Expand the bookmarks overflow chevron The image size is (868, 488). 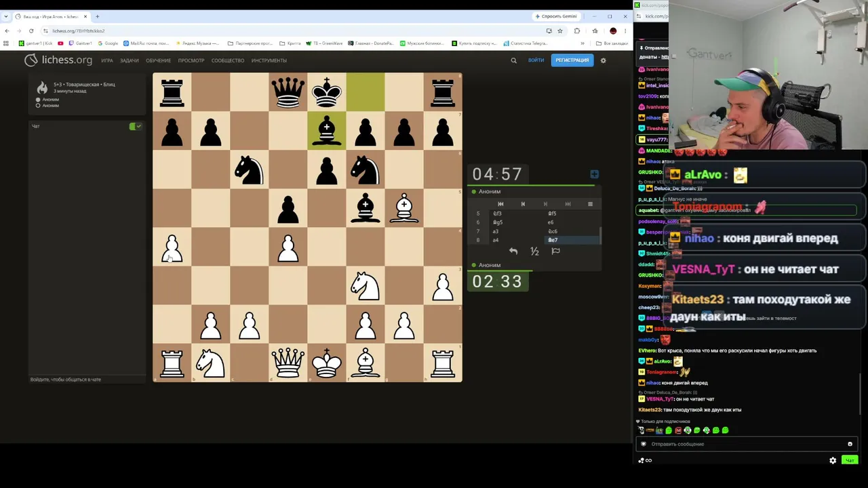click(583, 43)
